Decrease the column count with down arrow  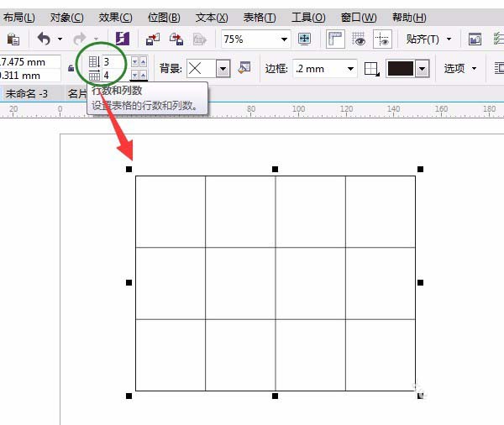pos(135,76)
